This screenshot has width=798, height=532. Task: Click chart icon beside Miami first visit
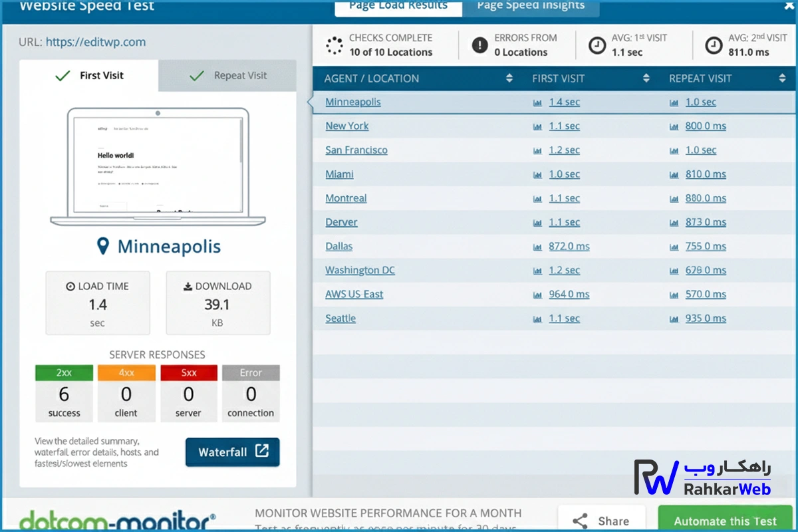537,175
